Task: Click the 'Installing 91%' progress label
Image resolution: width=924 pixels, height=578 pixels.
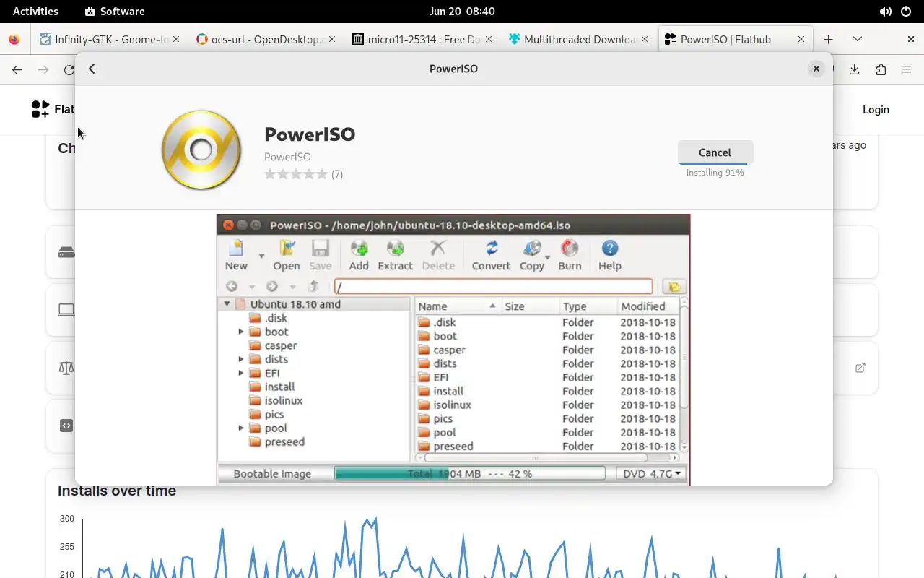Action: pos(715,173)
